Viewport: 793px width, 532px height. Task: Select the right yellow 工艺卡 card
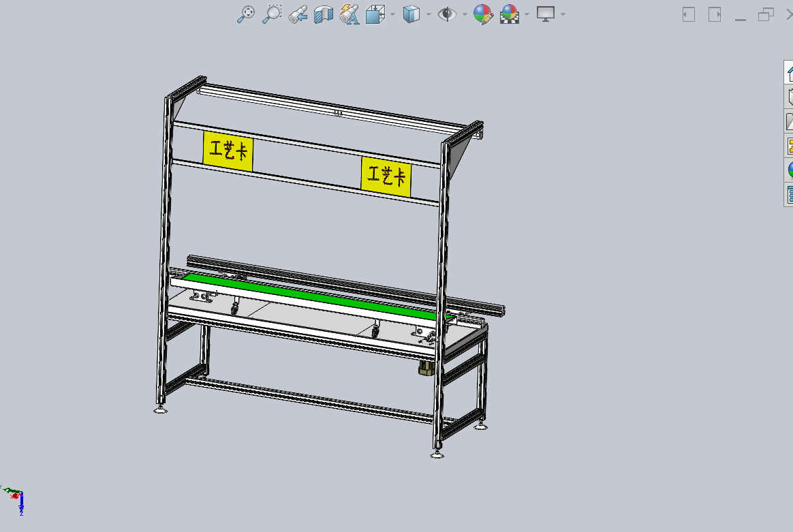tap(386, 176)
